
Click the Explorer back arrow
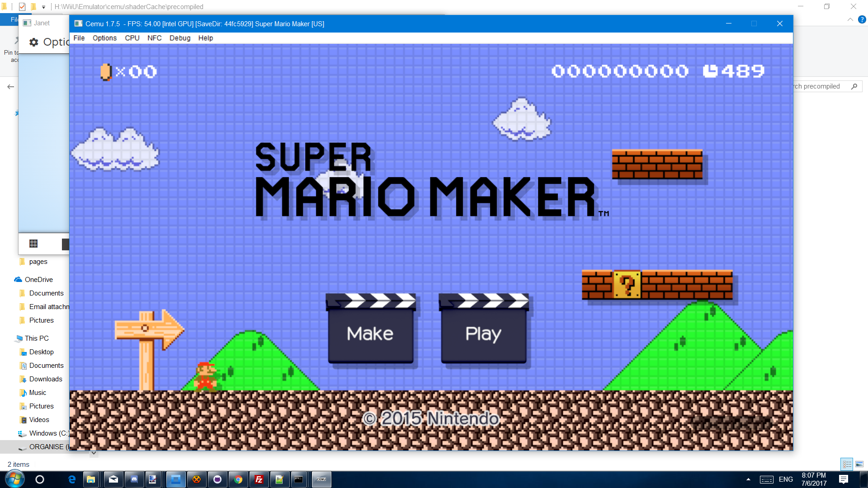pyautogui.click(x=11, y=86)
